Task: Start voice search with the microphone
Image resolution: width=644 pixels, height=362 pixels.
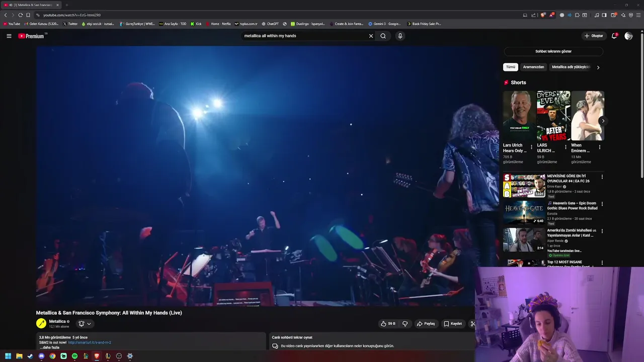Action: click(400, 36)
